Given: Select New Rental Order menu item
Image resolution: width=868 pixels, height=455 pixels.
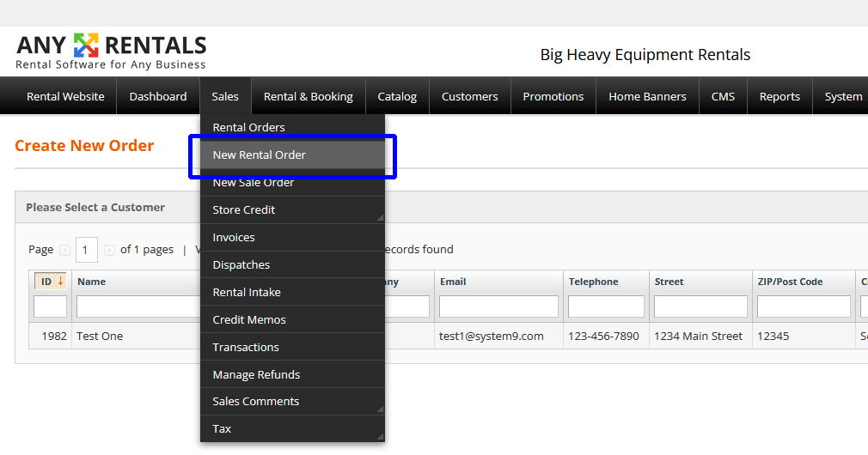Looking at the screenshot, I should pyautogui.click(x=260, y=155).
